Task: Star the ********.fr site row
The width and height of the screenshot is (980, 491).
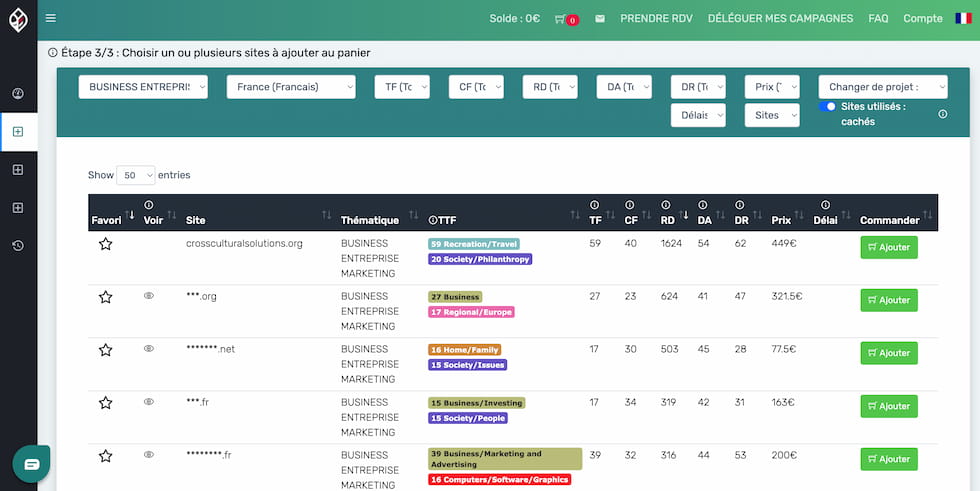Action: (x=106, y=456)
